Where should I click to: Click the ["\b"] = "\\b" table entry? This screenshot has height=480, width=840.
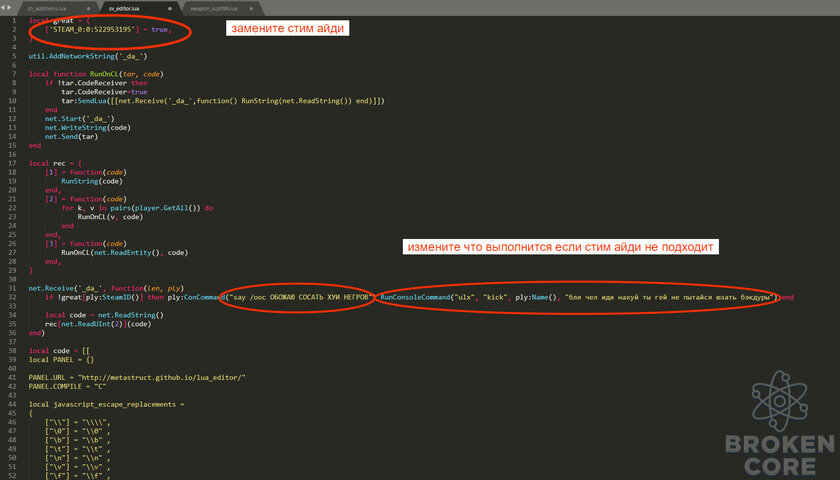coord(78,440)
